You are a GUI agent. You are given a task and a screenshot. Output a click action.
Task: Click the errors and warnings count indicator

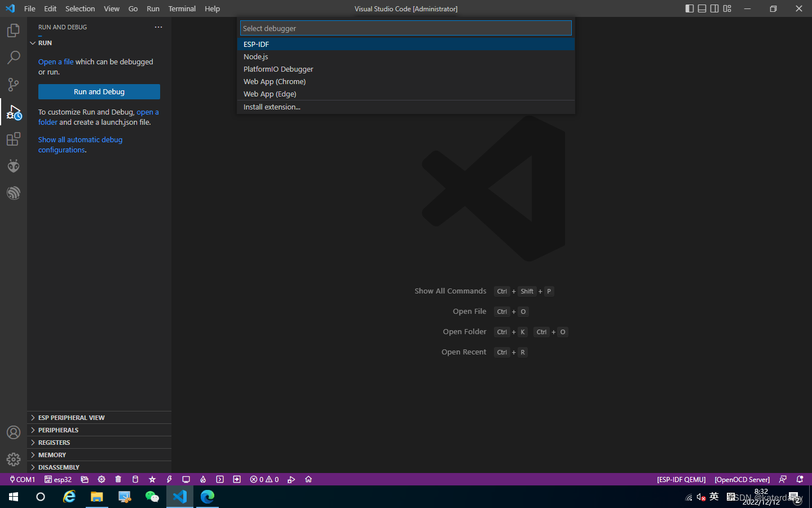[x=264, y=479]
